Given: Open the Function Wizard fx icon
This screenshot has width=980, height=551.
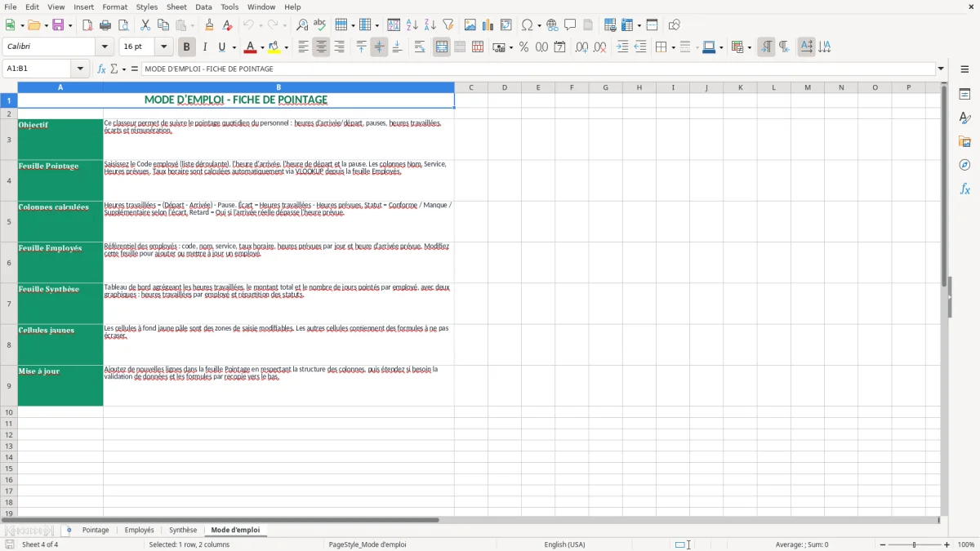Looking at the screenshot, I should [x=102, y=69].
